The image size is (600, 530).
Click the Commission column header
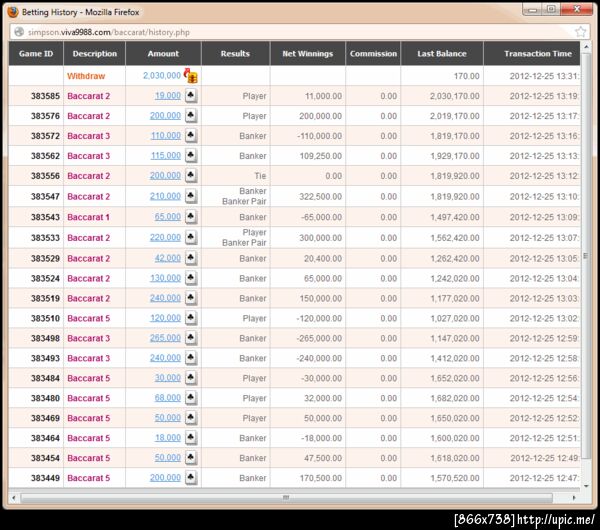[x=373, y=54]
